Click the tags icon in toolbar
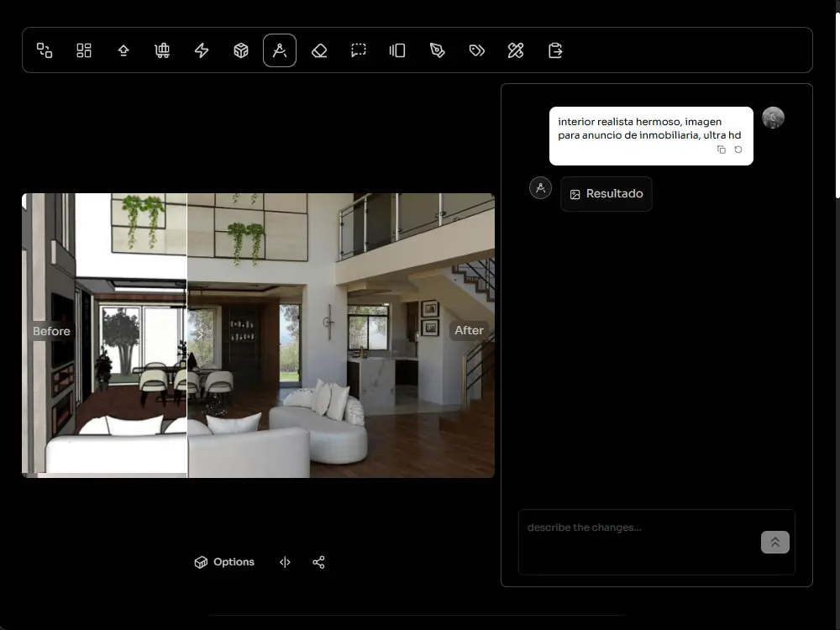 pyautogui.click(x=476, y=50)
